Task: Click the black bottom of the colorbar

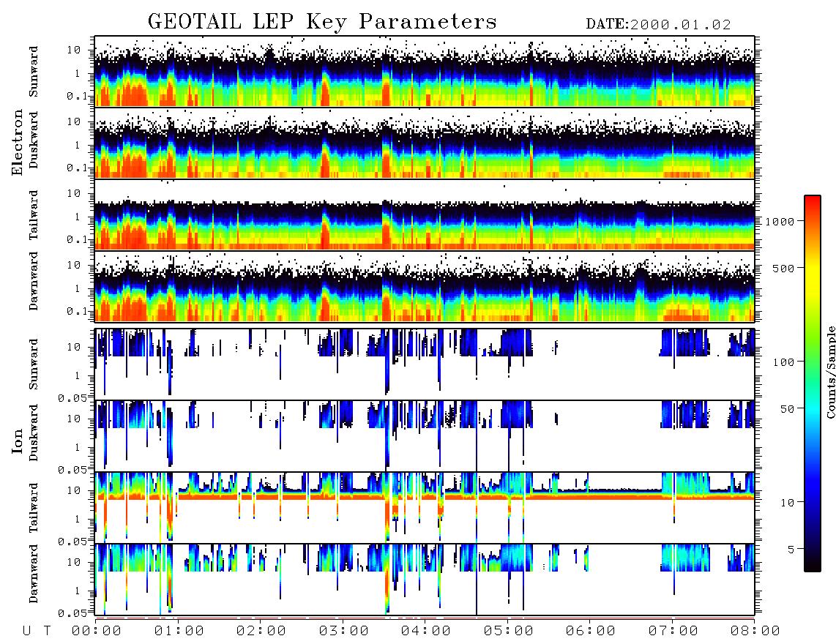Action: point(813,565)
